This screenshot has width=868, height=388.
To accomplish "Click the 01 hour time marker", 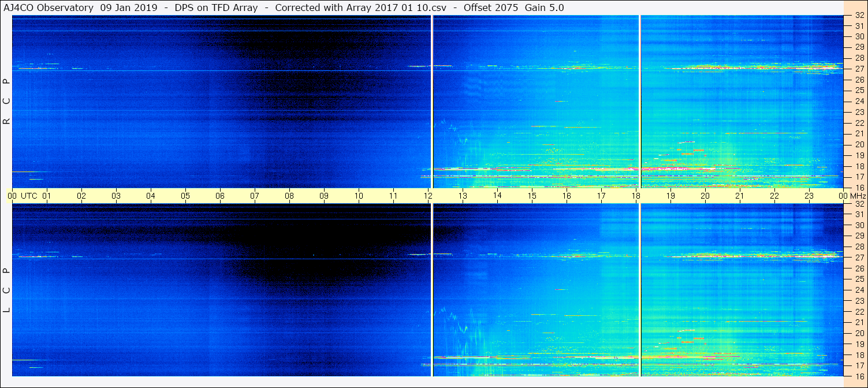I will (47, 196).
